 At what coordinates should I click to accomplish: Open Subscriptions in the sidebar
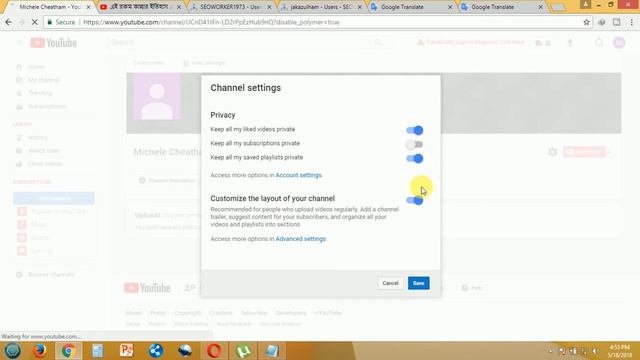point(46,107)
